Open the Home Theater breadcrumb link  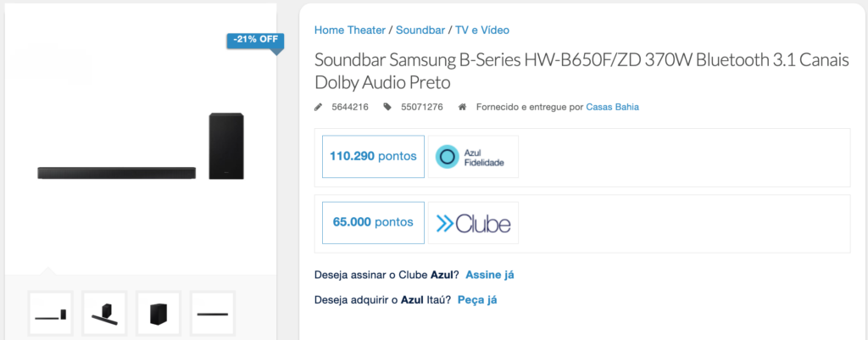(x=349, y=30)
